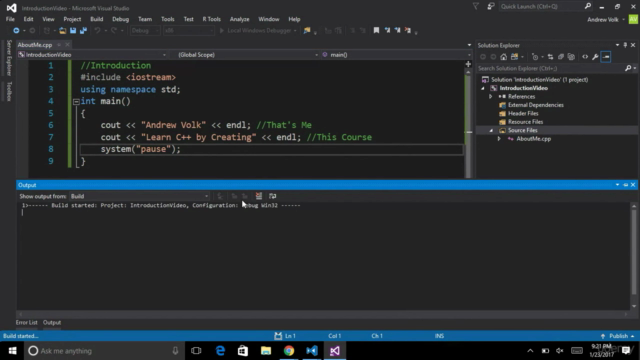This screenshot has width=640, height=360.
Task: Click the split editor icon above scrollbar
Action: point(468,64)
